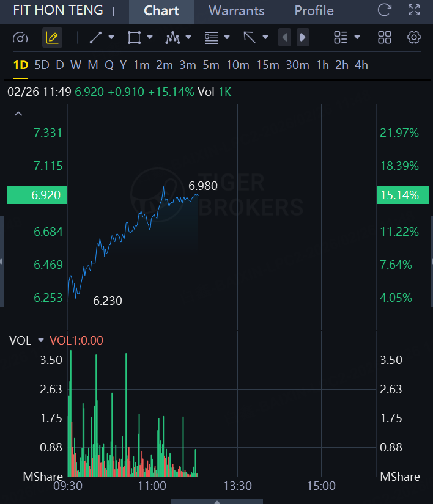Select the 15m interval
Viewport: 433px width, 504px height.
point(267,65)
